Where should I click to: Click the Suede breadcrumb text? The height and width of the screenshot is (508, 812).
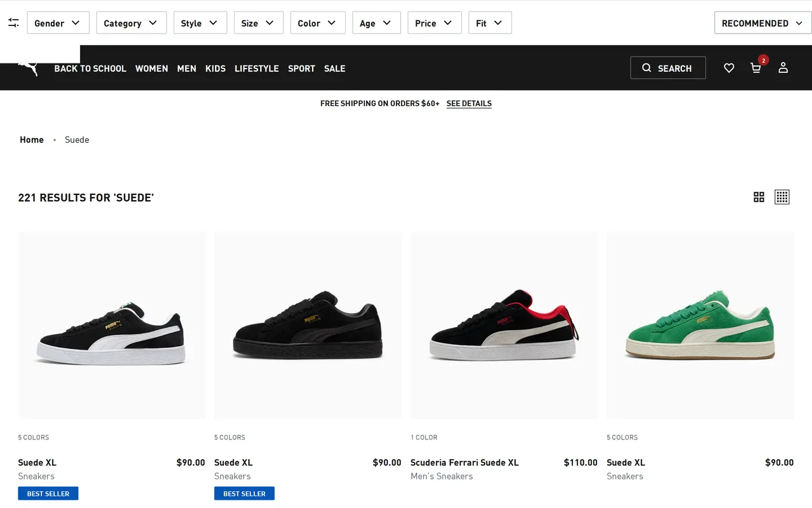77,140
